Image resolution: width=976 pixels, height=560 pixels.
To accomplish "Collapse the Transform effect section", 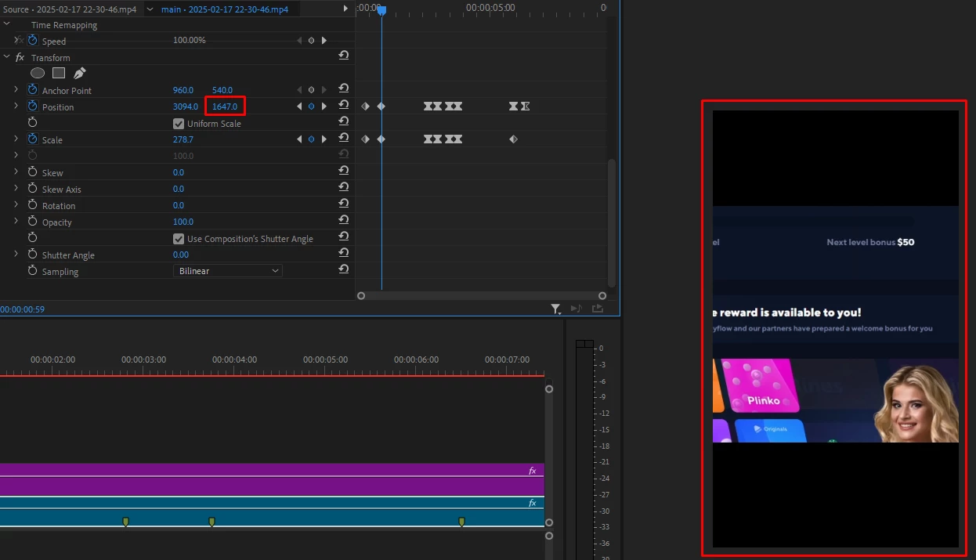I will pyautogui.click(x=6, y=57).
